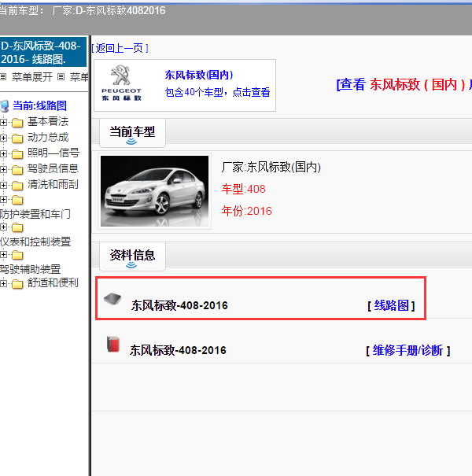Click the folder icon beside 动力总成
The height and width of the screenshot is (476, 472).
pyautogui.click(x=17, y=138)
